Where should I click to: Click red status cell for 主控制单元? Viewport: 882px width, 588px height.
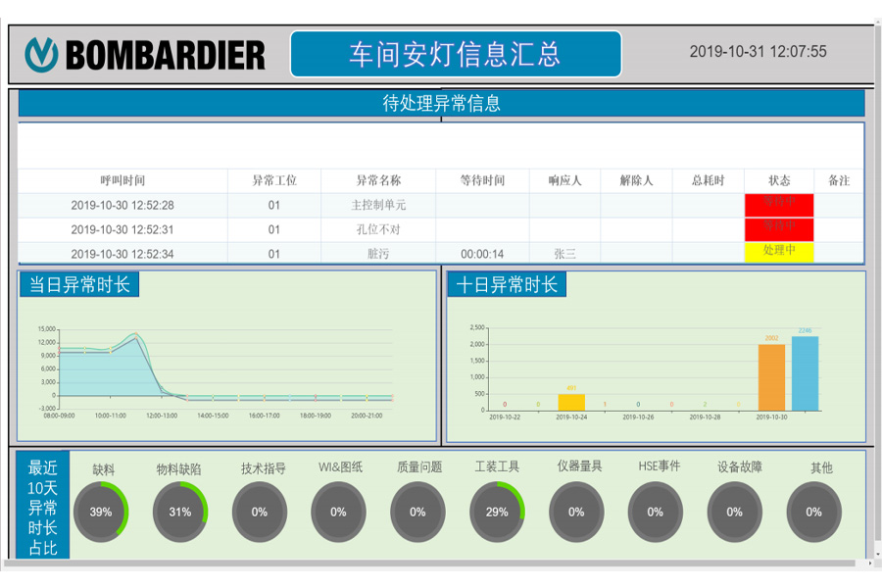point(779,204)
